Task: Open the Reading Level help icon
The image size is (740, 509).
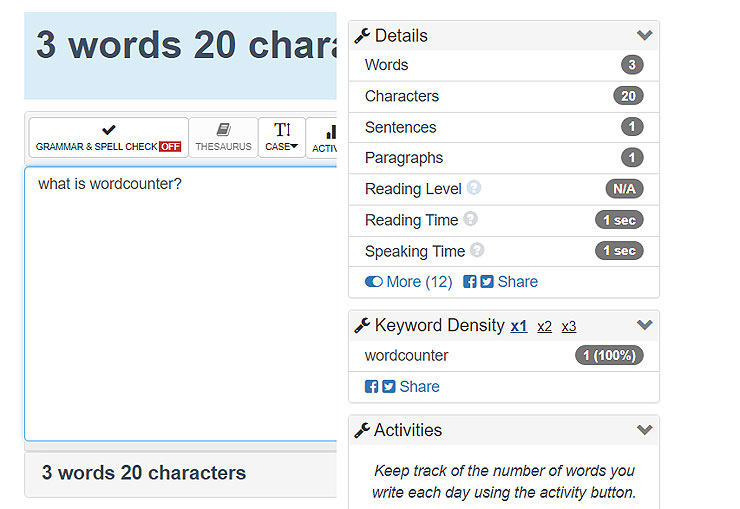Action: coord(474,188)
